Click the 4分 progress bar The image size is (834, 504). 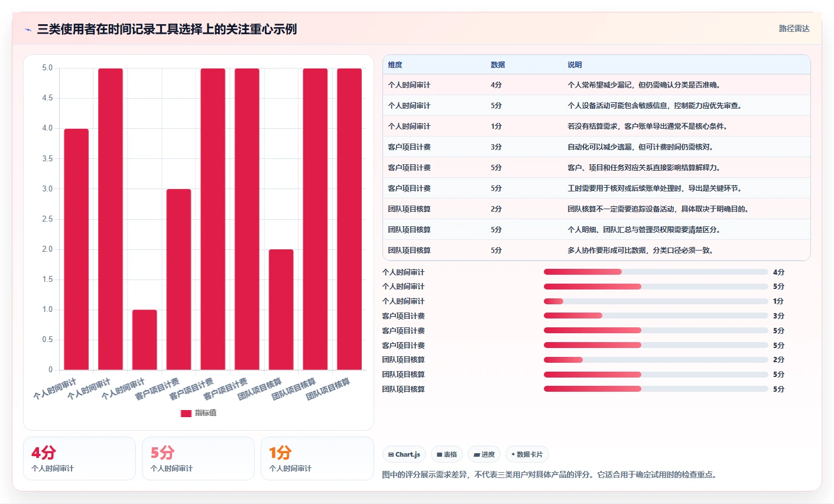[x=655, y=272]
